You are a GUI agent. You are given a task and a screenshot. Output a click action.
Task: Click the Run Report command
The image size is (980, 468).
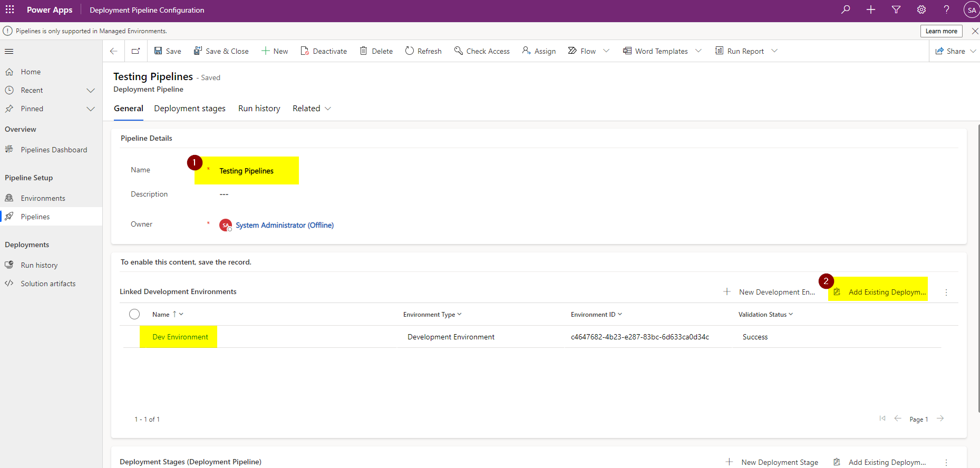740,51
